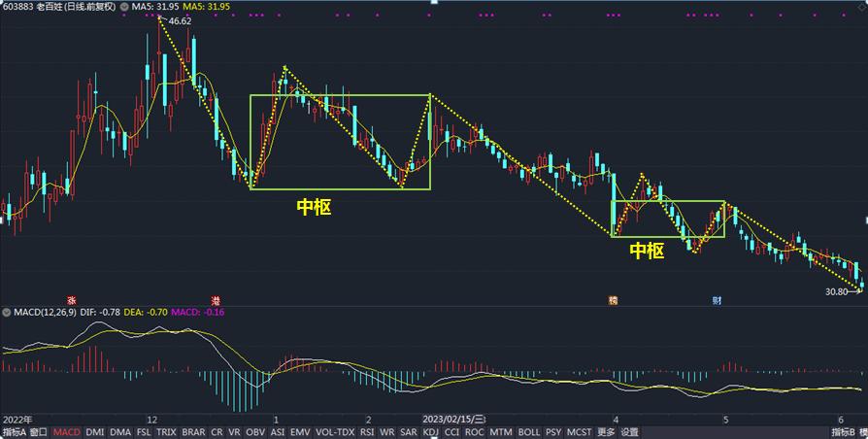Screen dimensions: 868x439
Task: Select the KDJ indicator tab
Action: pos(432,432)
